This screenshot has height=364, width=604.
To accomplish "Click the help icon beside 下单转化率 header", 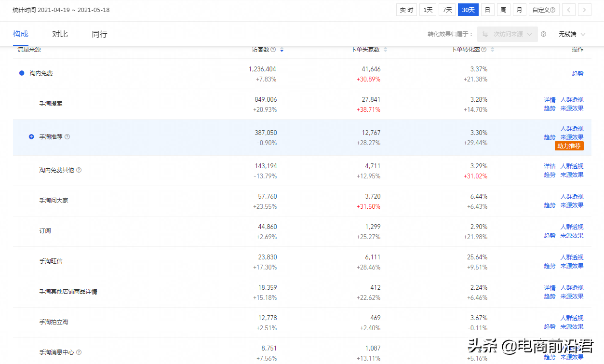I will point(484,50).
